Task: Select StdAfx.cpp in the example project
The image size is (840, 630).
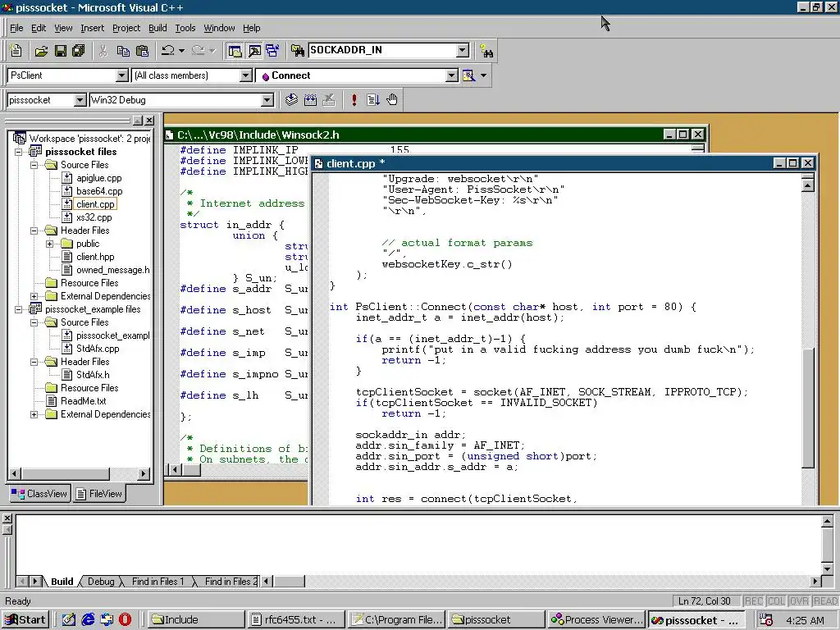Action: [98, 349]
